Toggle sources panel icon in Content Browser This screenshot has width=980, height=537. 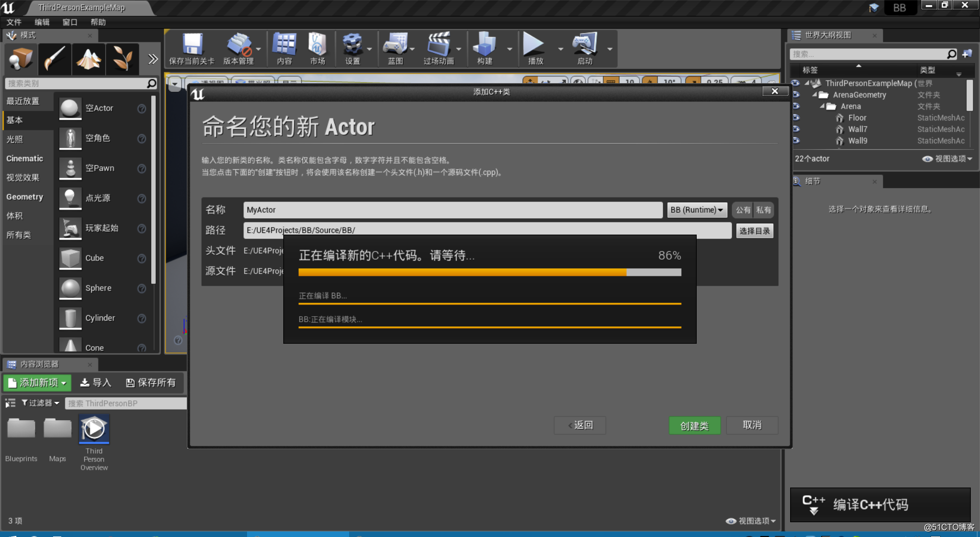[10, 403]
